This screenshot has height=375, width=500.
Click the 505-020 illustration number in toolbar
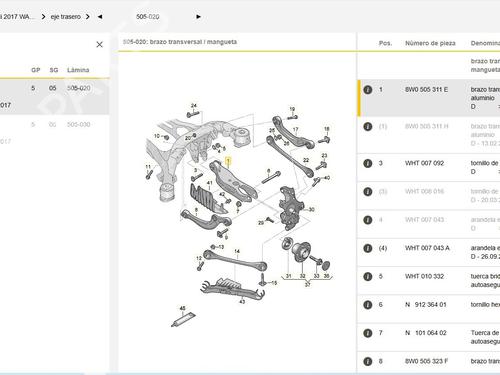click(147, 17)
